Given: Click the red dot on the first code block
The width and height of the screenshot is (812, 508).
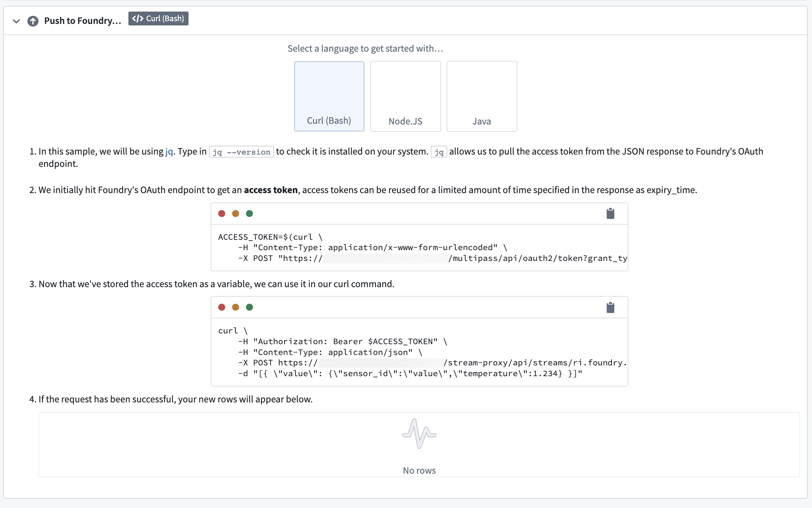Looking at the screenshot, I should pyautogui.click(x=222, y=214).
